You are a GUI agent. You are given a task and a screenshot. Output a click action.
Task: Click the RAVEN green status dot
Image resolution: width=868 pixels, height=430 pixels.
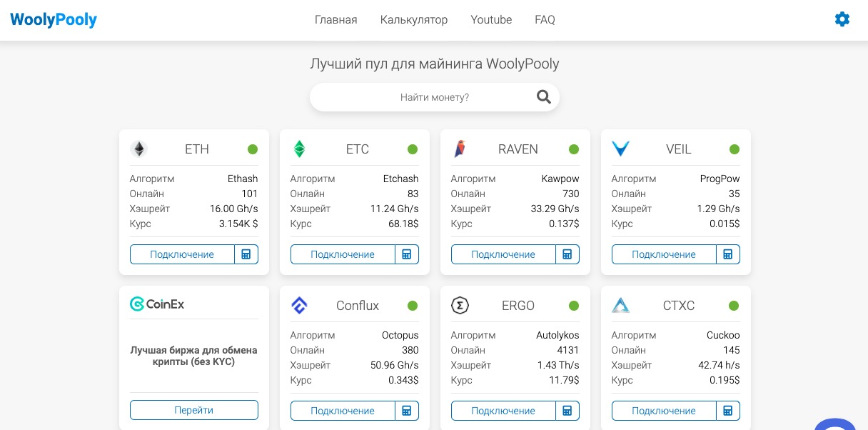point(574,149)
